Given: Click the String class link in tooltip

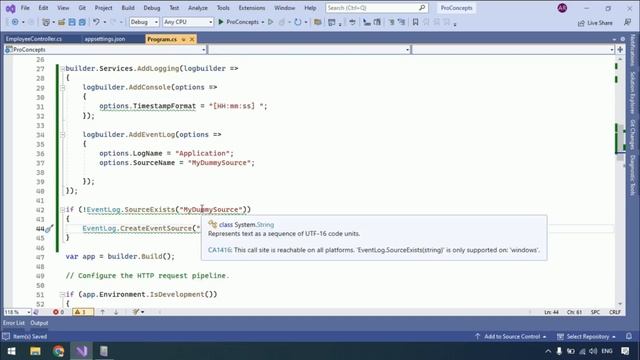Looking at the screenshot, I should pyautogui.click(x=265, y=224).
